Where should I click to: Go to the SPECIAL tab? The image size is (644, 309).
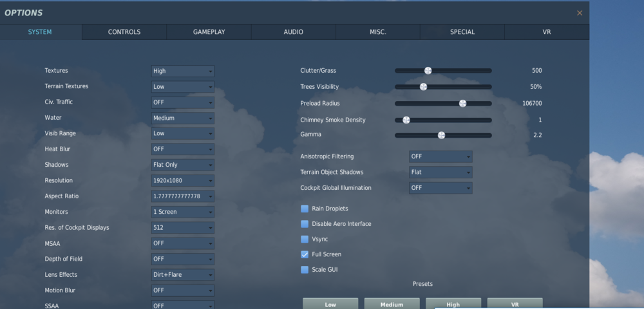[462, 32]
